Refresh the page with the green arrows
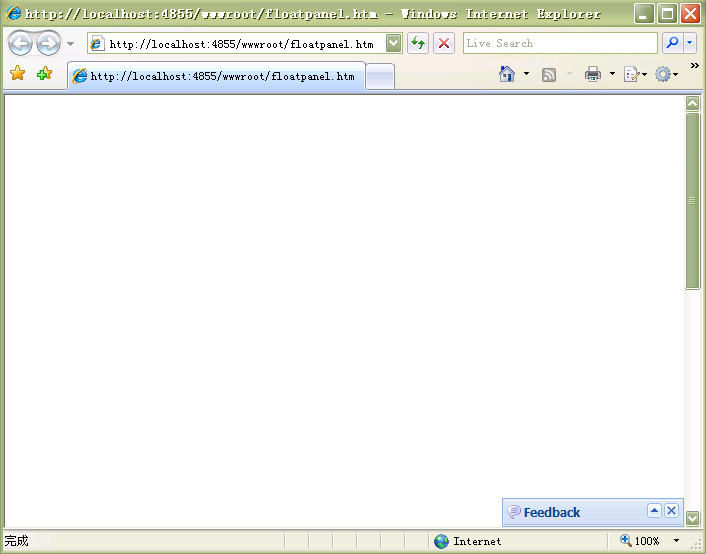Image resolution: width=706 pixels, height=554 pixels. 418,44
